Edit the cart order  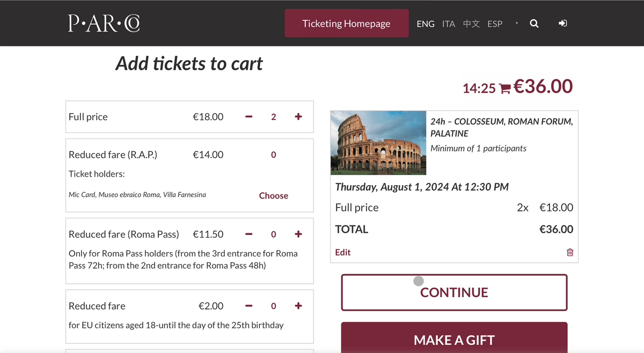343,252
